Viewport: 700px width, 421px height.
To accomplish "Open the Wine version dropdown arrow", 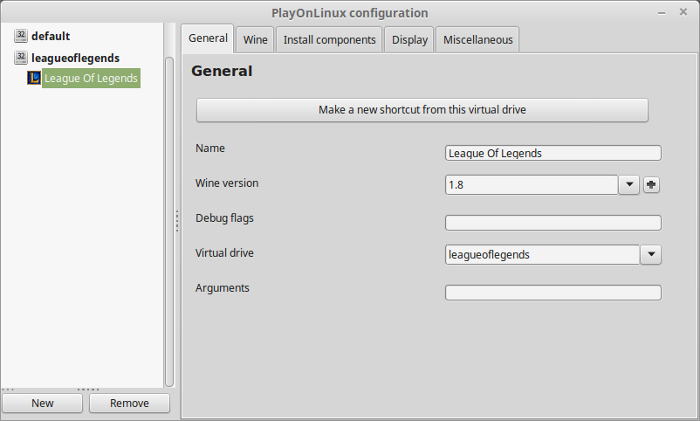I will [629, 184].
